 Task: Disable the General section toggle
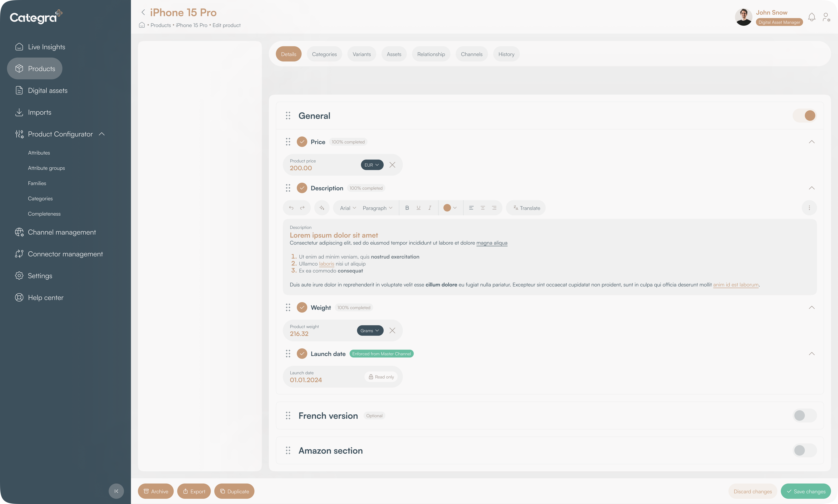point(805,115)
